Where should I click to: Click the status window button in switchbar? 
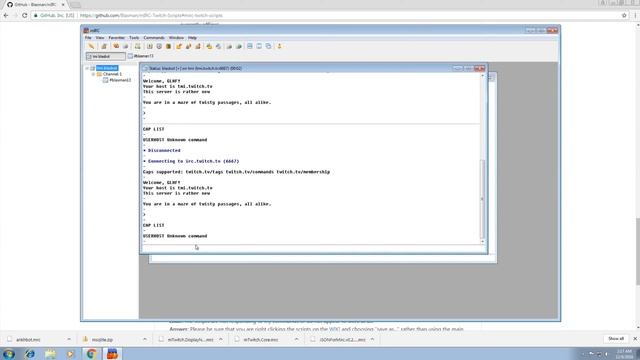click(x=105, y=56)
